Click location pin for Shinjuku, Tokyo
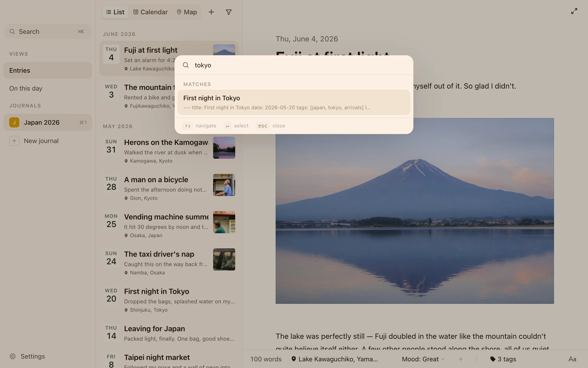 point(126,310)
